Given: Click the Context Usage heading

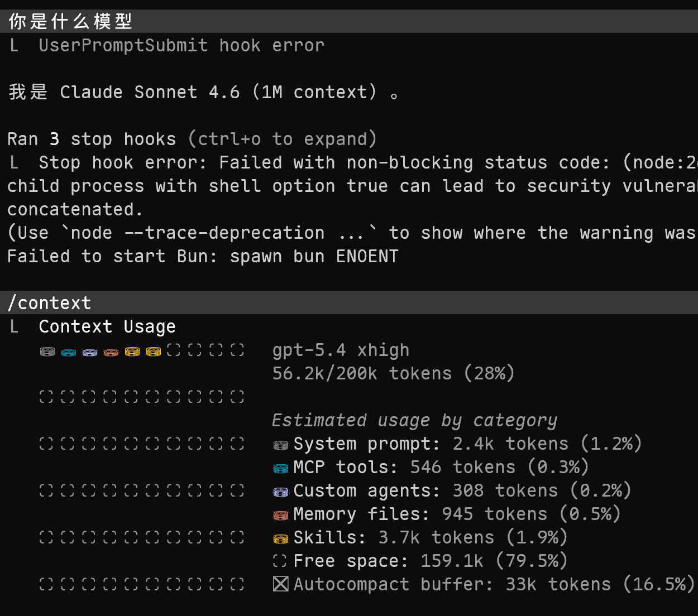Looking at the screenshot, I should click(107, 326).
